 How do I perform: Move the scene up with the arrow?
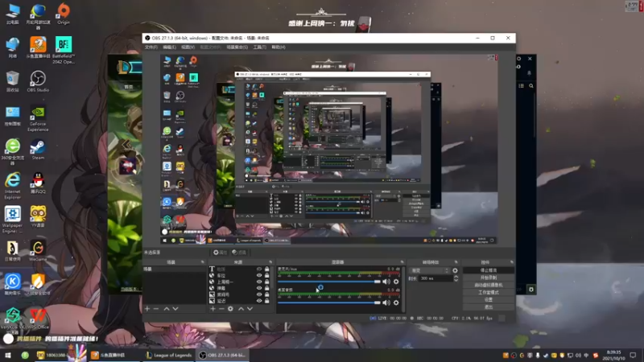pyautogui.click(x=167, y=309)
